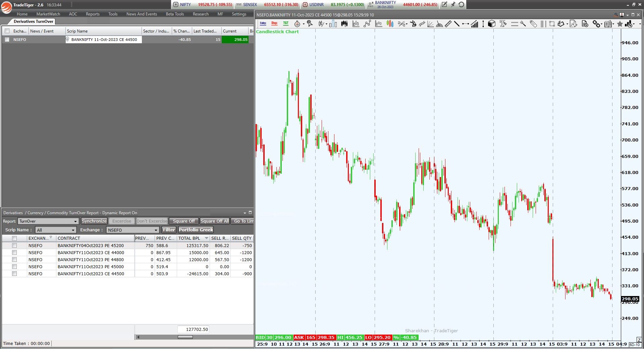The height and width of the screenshot is (349, 644).
Task: Select the cursor pointer tool icon
Action: coord(310,23)
